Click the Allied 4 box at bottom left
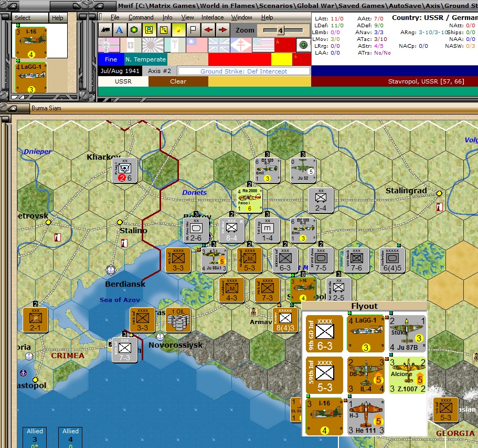478x448 pixels. pyautogui.click(x=70, y=437)
